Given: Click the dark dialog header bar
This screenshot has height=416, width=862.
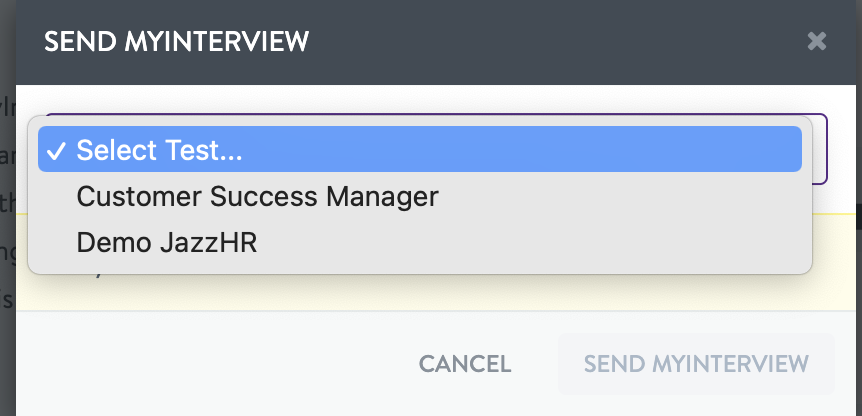Looking at the screenshot, I should (x=500, y=41).
